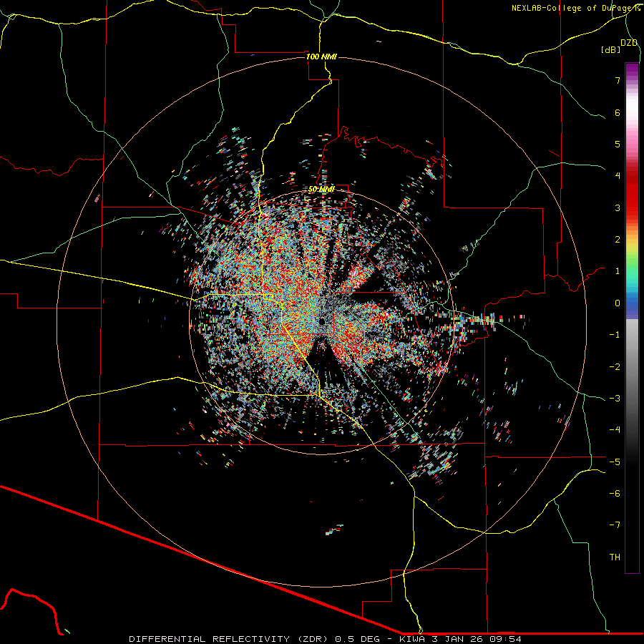Click the "-7" tick label on the color scale
The width and height of the screenshot is (644, 644).
pos(615,525)
